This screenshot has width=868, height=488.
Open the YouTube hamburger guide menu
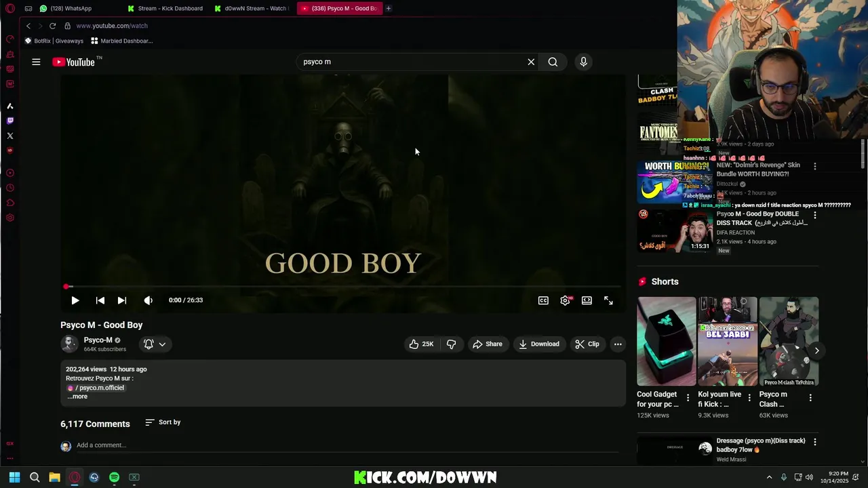click(36, 62)
